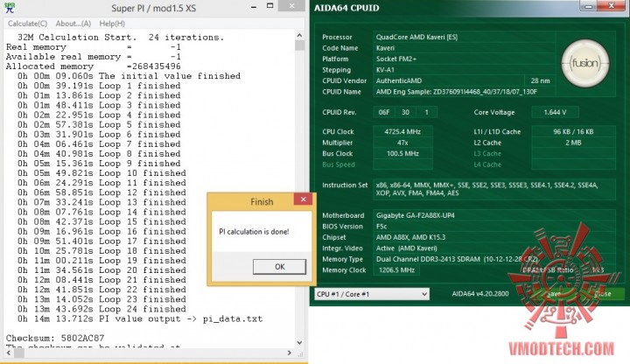This screenshot has height=364, width=630.
Task: Click OK in the Finish dialog
Action: point(280,267)
